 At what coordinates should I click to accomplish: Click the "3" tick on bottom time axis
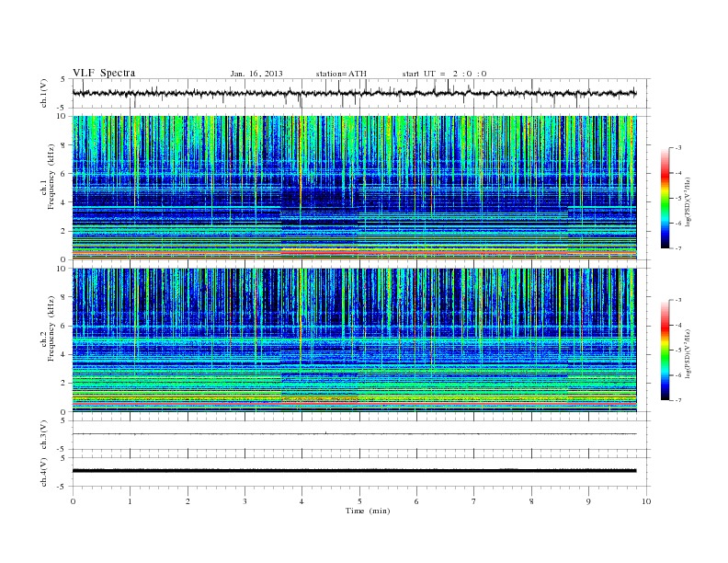[245, 501]
